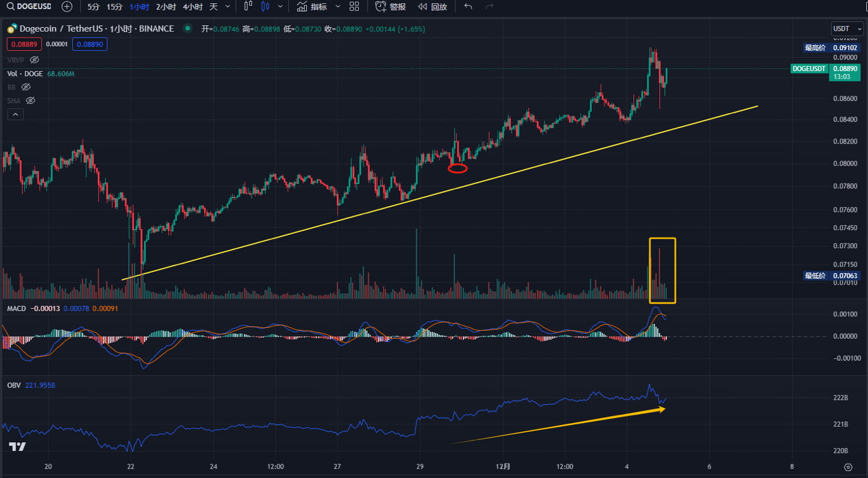Undo the last chart action
The image size is (868, 478).
(468, 7)
